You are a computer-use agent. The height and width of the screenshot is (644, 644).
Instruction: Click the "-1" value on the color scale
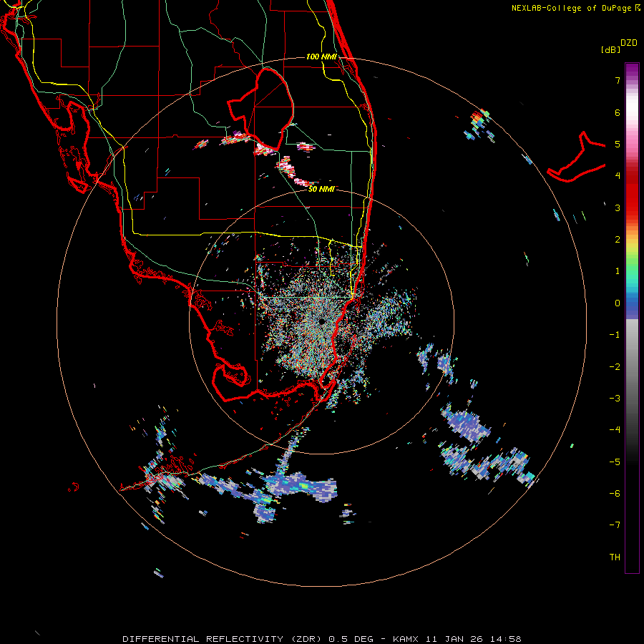(615, 335)
